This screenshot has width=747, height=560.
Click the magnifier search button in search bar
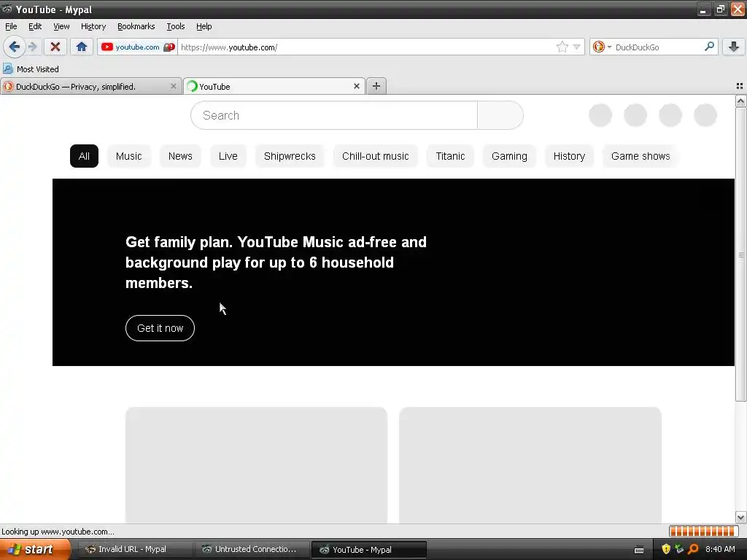[x=709, y=47]
